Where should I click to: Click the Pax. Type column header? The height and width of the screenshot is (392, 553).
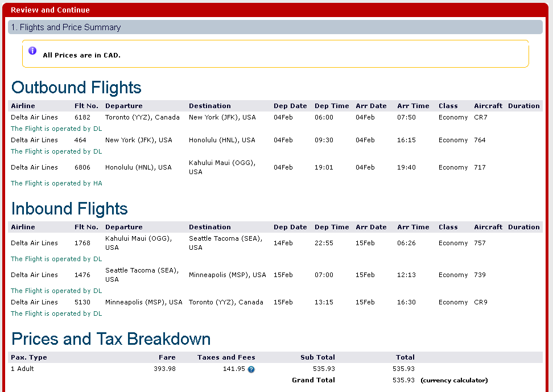tap(29, 357)
